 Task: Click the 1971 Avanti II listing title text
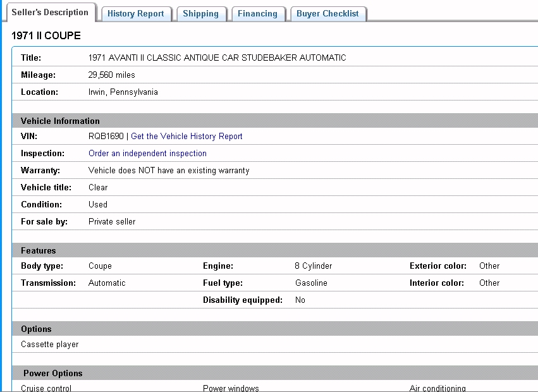217,58
